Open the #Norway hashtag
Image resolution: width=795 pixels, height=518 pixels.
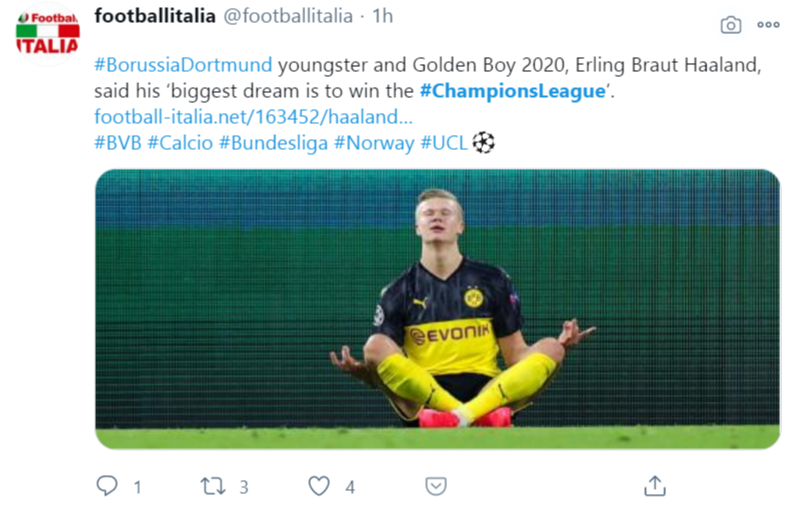[x=373, y=143]
